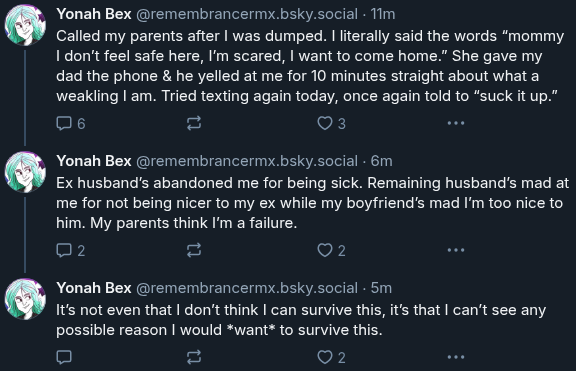576x371 pixels.
Task: Open Yonah Bex display name on first post
Action: coord(94,14)
